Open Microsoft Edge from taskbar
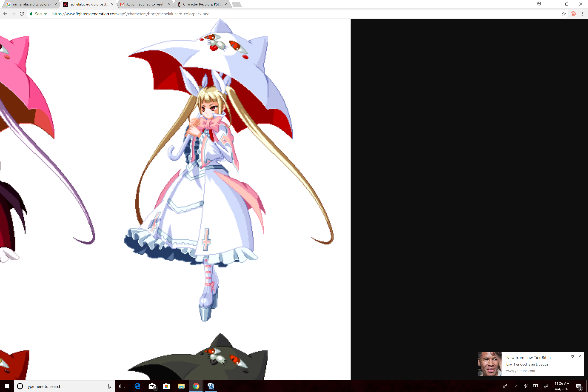The image size is (588, 392). (138, 386)
